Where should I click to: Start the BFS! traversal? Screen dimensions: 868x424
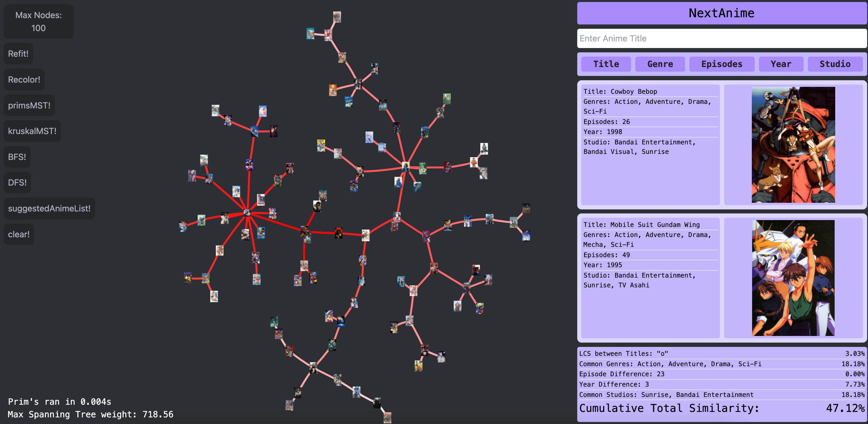point(17,157)
